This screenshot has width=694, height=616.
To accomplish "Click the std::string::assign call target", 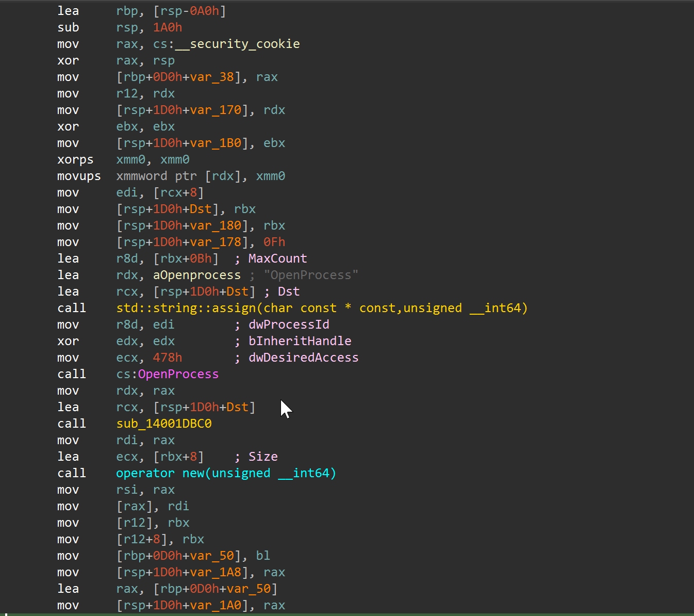I will coord(322,308).
